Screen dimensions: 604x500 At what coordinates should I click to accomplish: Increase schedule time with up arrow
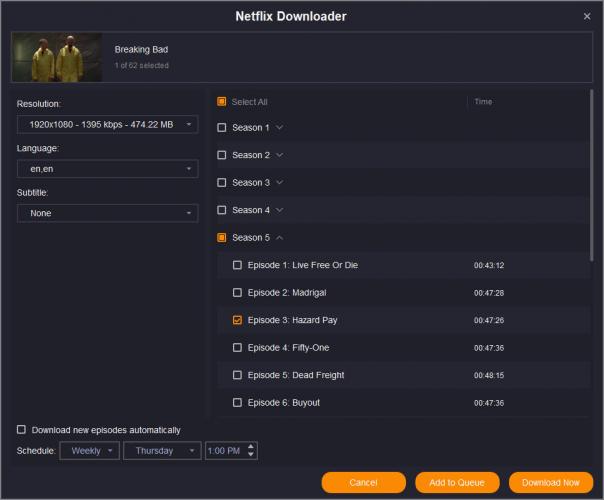251,447
